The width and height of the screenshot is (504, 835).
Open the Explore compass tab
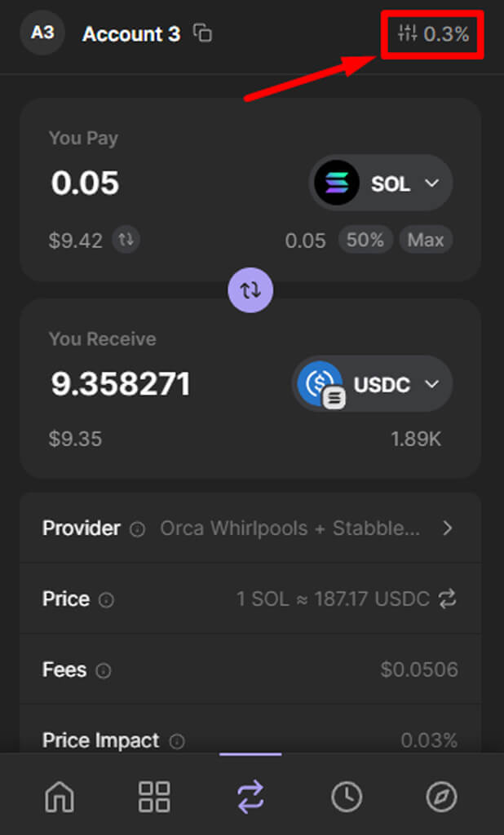(442, 796)
